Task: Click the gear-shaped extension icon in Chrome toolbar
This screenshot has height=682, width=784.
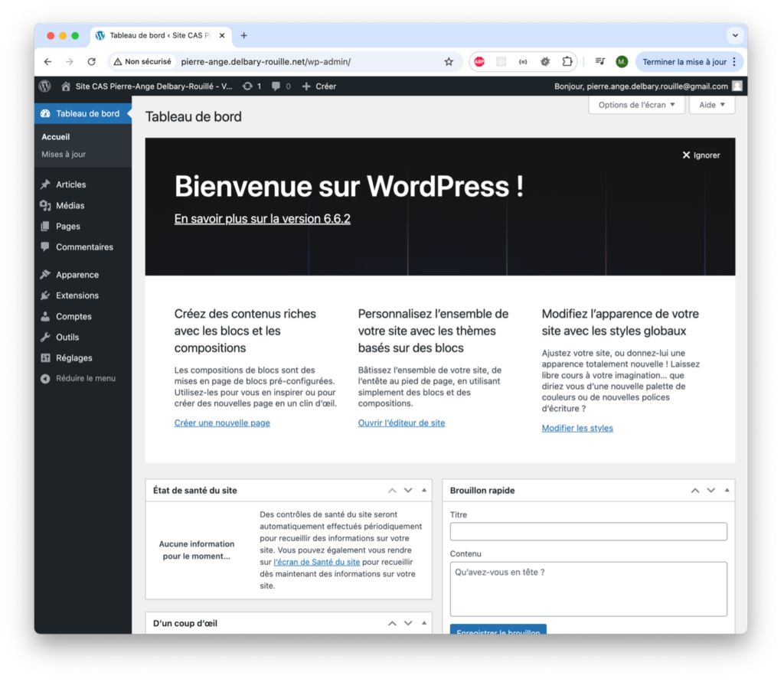Action: click(x=545, y=61)
